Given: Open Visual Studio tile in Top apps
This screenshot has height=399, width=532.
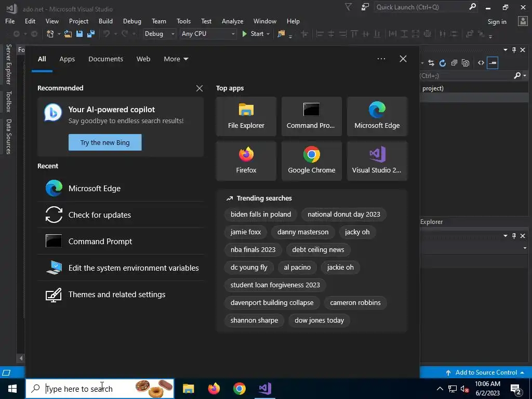Looking at the screenshot, I should [377, 161].
